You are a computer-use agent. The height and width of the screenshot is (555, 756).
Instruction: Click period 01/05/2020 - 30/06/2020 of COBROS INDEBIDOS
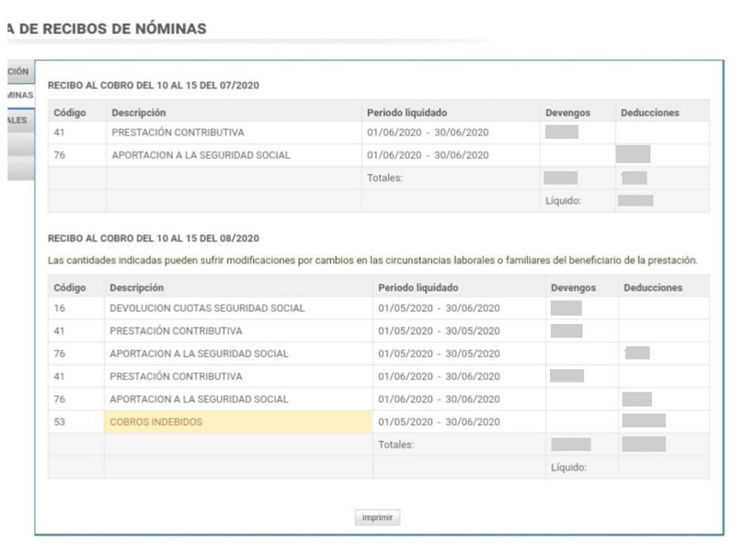(439, 421)
